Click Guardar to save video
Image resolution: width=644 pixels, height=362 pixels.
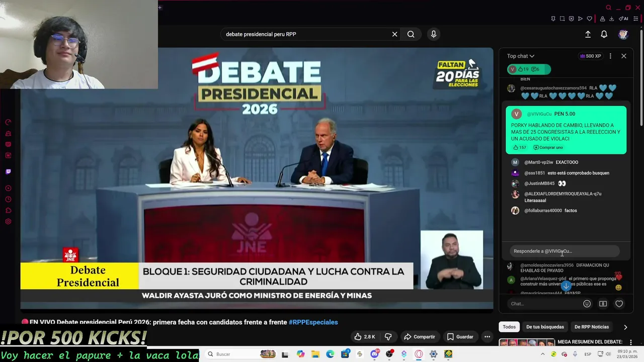(460, 337)
